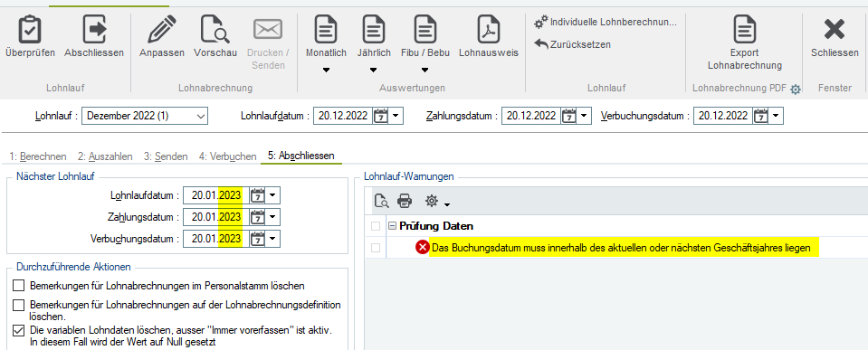Switch to tab 4: Verbuchen
Viewport: 868px width, 350px height.
227,156
